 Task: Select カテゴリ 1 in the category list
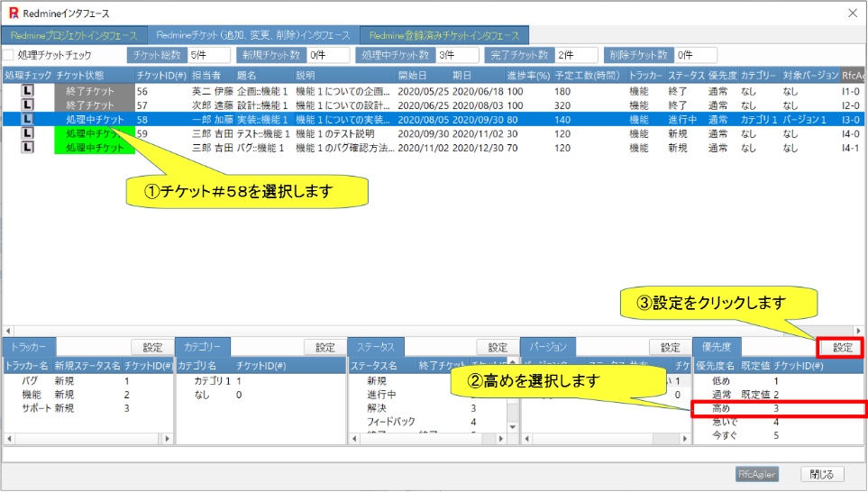pos(260,381)
